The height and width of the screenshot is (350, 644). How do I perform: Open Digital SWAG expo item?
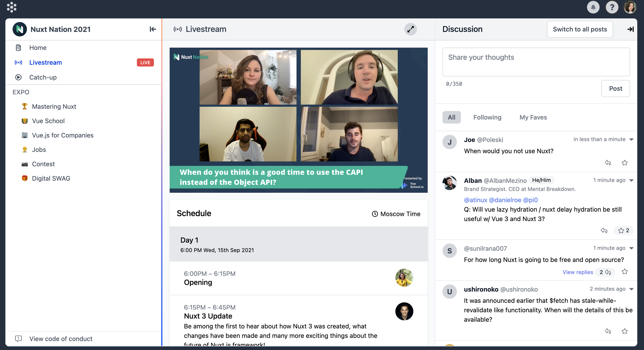pos(51,178)
